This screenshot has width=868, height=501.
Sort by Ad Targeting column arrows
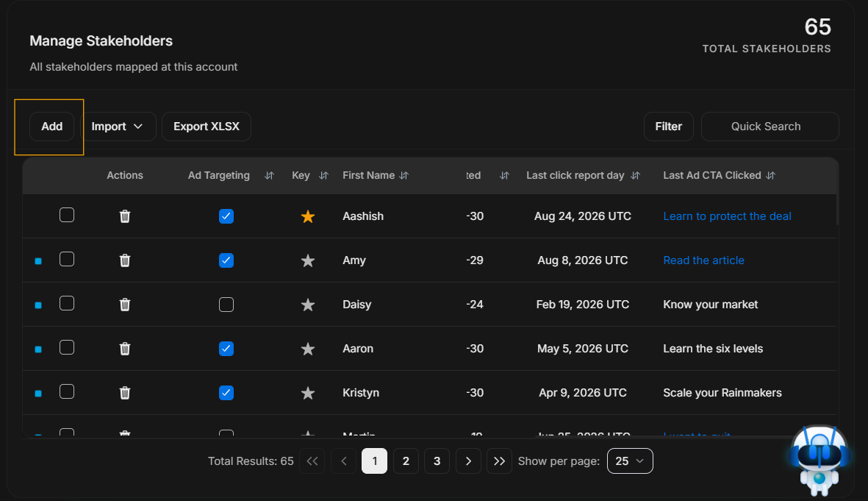tap(269, 176)
